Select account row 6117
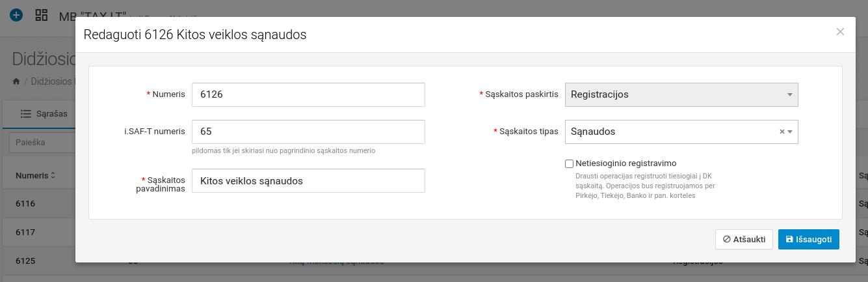The image size is (868, 282). [x=25, y=233]
